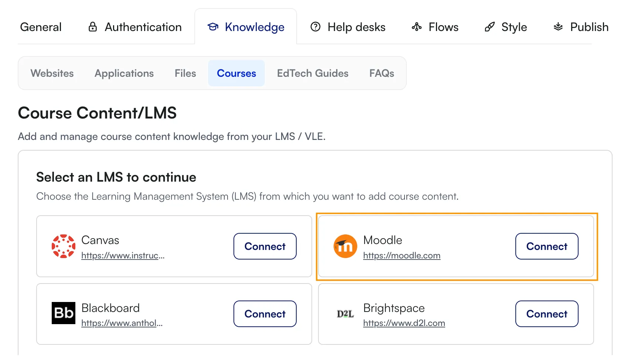Viewport: 631px width, 364px height.
Task: Click the black Blackboard Bb logo
Action: pos(64,313)
